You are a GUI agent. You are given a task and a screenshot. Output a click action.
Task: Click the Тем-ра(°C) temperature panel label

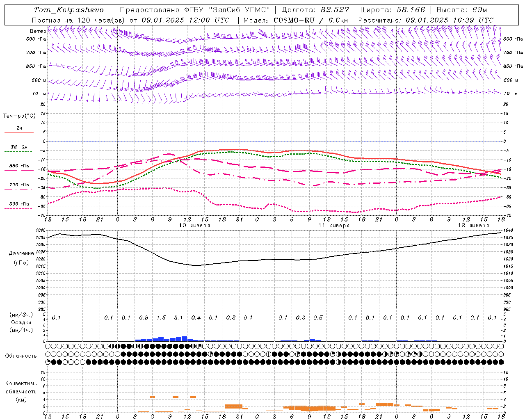19,116
